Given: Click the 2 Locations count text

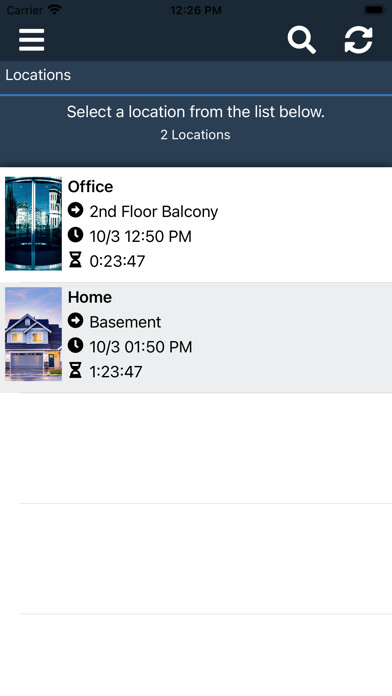Looking at the screenshot, I should pos(195,135).
